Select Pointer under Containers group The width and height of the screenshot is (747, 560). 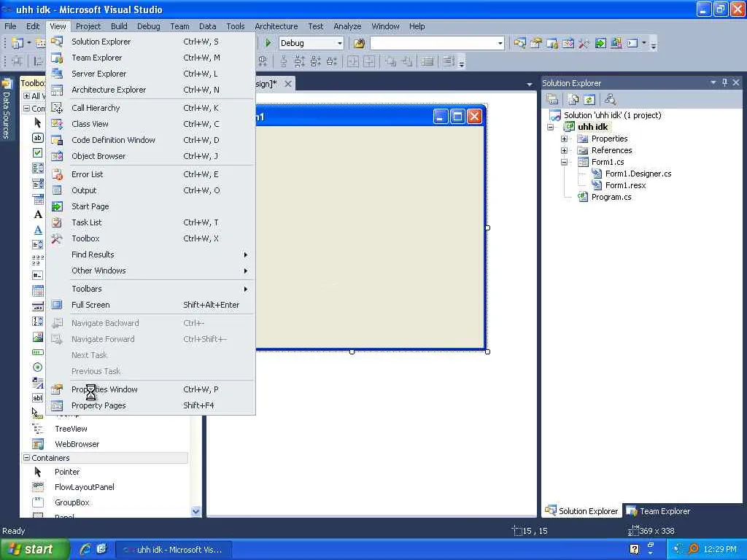(66, 472)
